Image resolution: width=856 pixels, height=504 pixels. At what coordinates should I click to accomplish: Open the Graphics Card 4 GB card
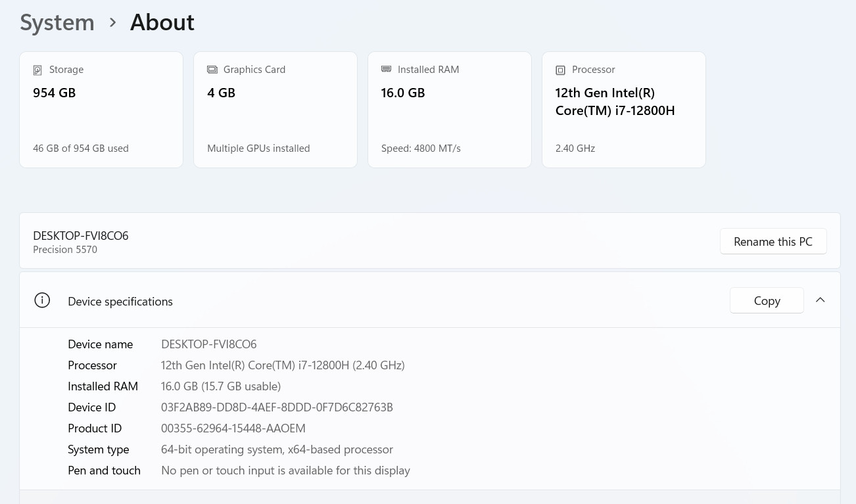(x=275, y=110)
